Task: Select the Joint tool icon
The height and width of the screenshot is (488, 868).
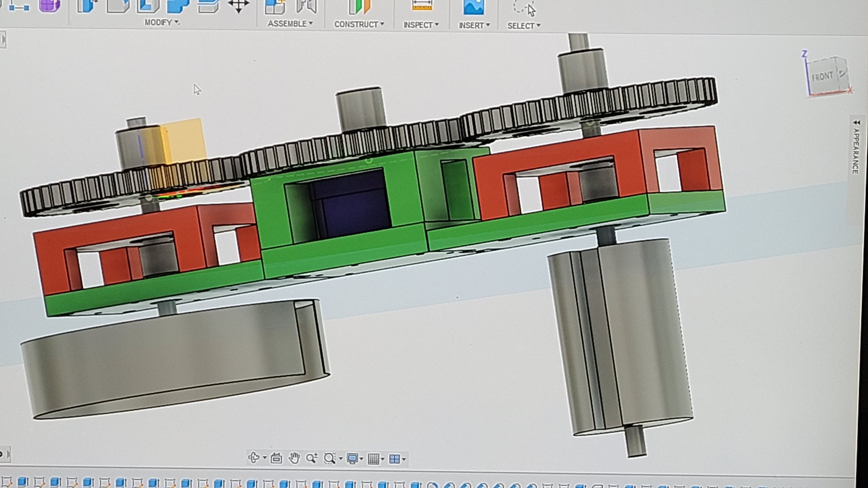Action: 306,7
